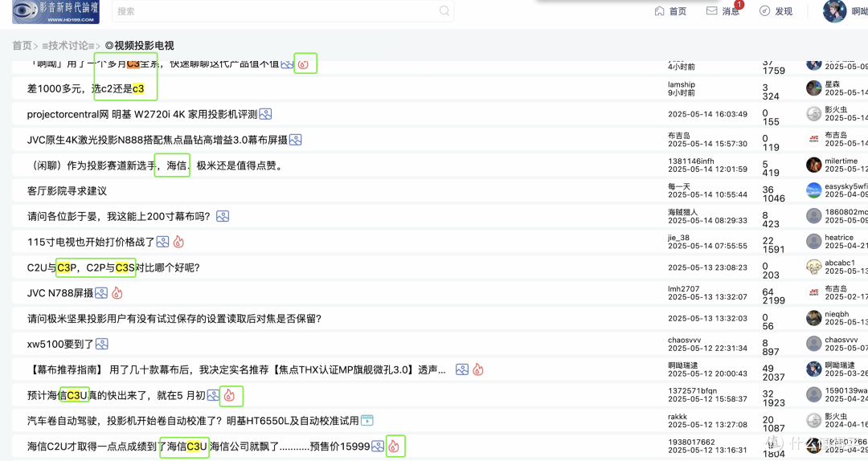
Task: Open 发现 discover in top navigation
Action: (776, 11)
